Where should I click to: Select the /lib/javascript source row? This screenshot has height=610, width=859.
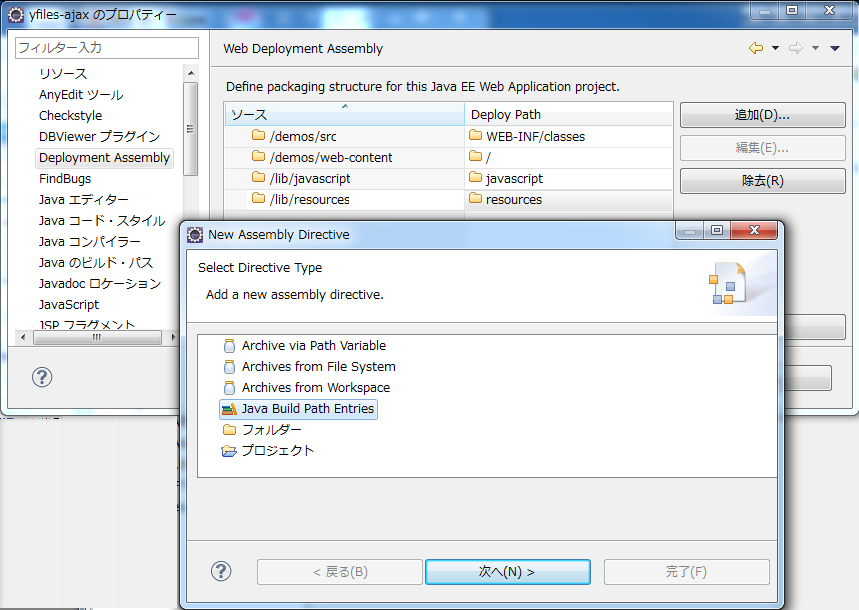coord(310,179)
